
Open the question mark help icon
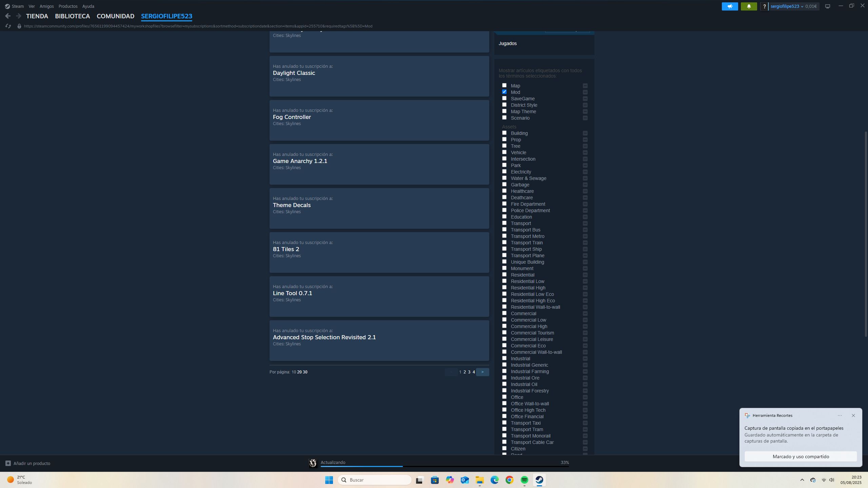click(764, 6)
